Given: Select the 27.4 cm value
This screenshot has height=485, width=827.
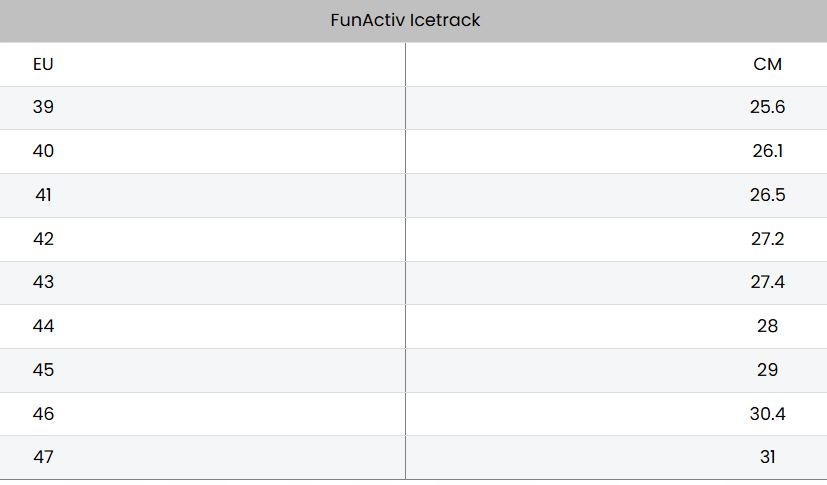Looking at the screenshot, I should pyautogui.click(x=767, y=282).
